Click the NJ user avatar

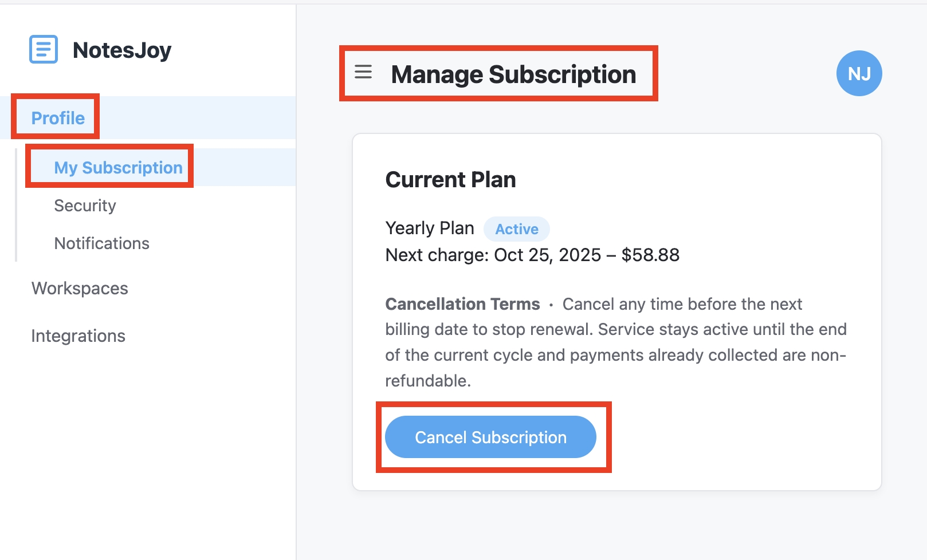859,73
